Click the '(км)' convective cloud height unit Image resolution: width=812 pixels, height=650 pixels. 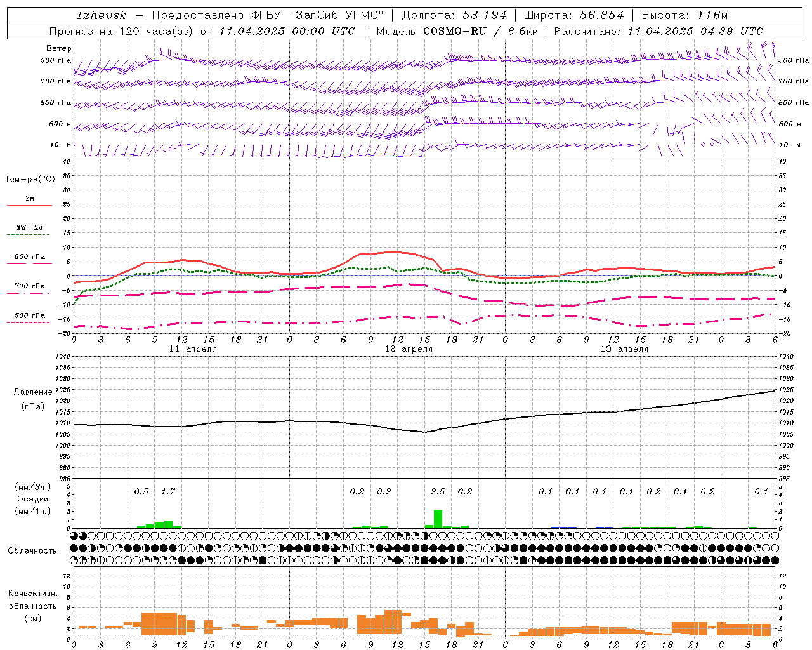coord(32,618)
